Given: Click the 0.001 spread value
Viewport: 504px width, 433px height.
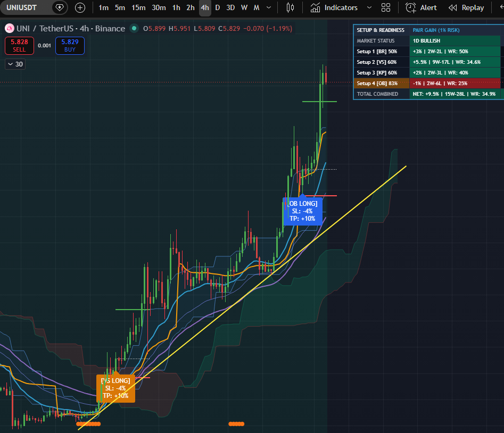Looking at the screenshot, I should [44, 46].
